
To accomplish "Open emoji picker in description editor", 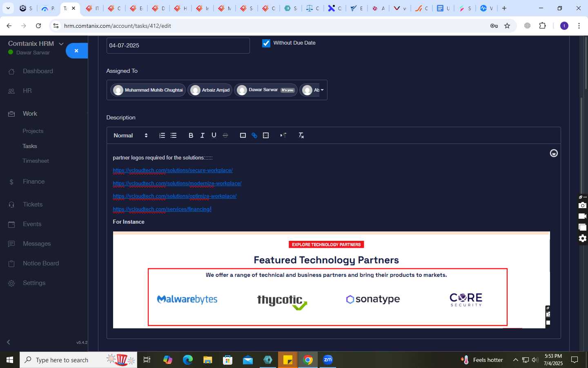I will coord(554,153).
